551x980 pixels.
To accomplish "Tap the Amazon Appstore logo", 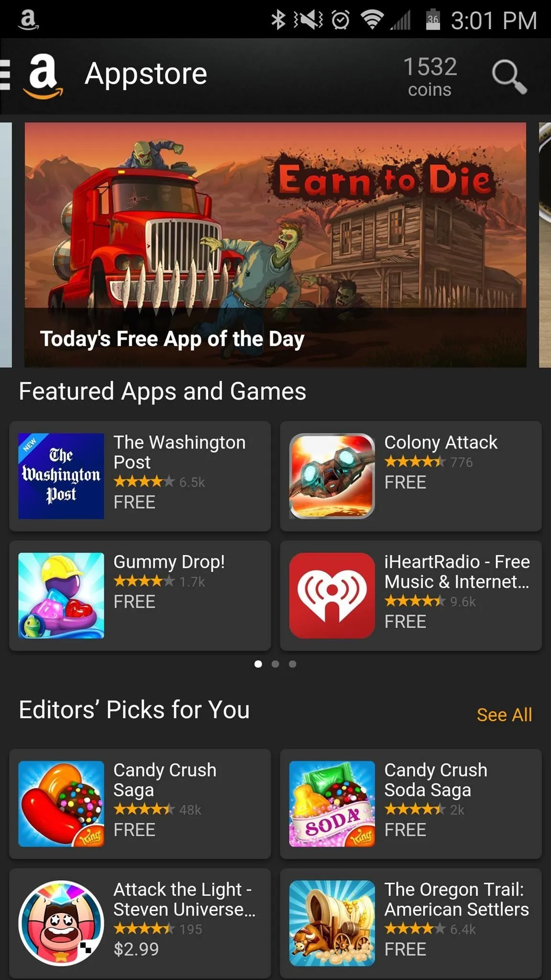I will click(44, 77).
